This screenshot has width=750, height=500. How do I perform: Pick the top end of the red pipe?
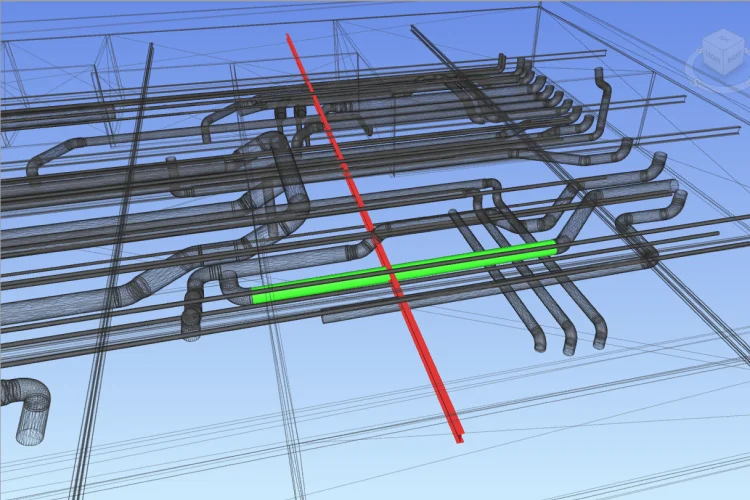pyautogui.click(x=289, y=37)
